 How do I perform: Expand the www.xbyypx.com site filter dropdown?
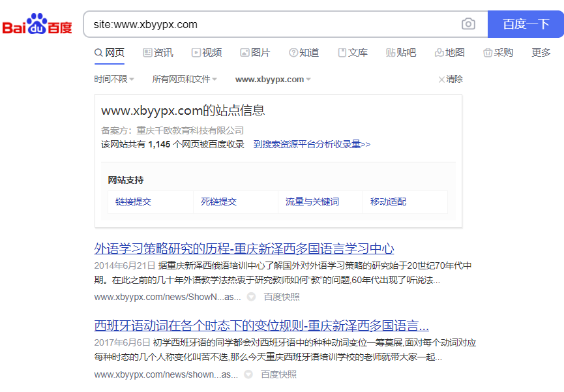pyautogui.click(x=273, y=79)
